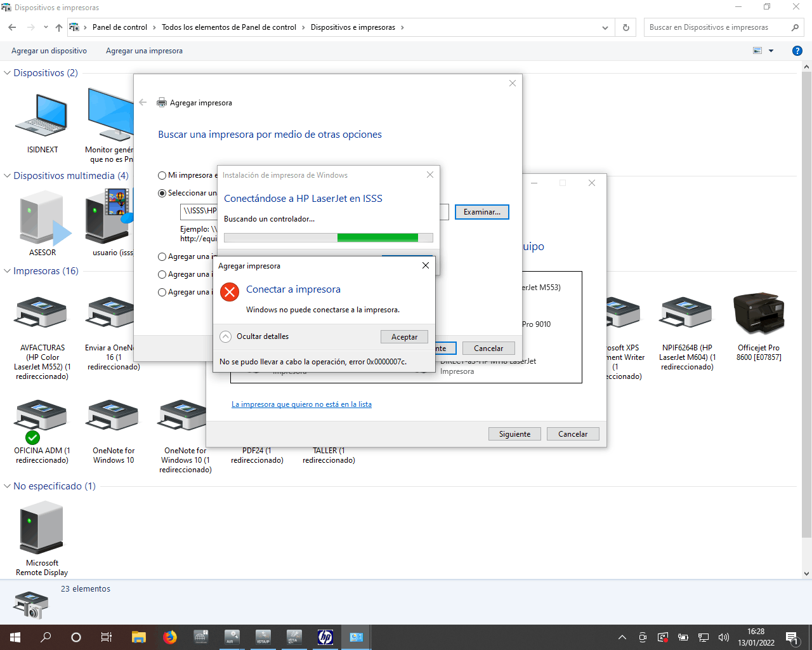The width and height of the screenshot is (812, 650).
Task: Open the address bar history dropdown
Action: coord(605,27)
